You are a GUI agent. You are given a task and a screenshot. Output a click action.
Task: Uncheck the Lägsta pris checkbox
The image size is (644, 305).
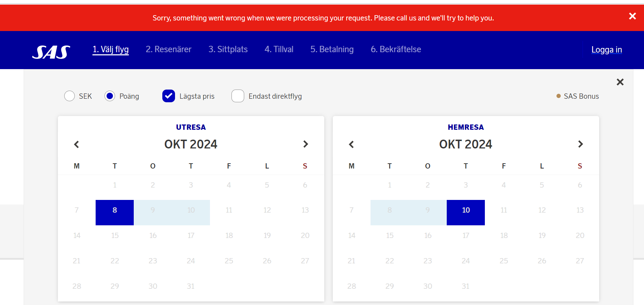tap(169, 96)
